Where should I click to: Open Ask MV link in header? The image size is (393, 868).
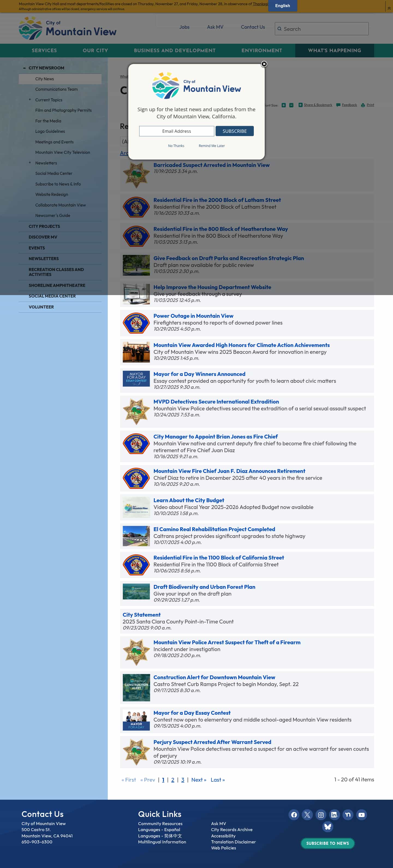point(215,27)
